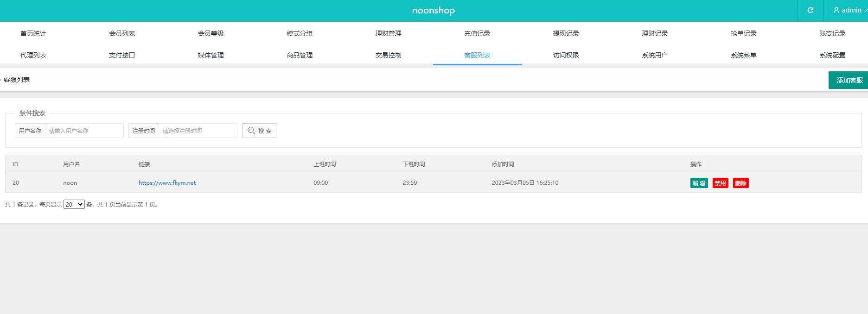The width and height of the screenshot is (868, 314).
Task: Open the 注册时间 date picker field
Action: coord(198,131)
